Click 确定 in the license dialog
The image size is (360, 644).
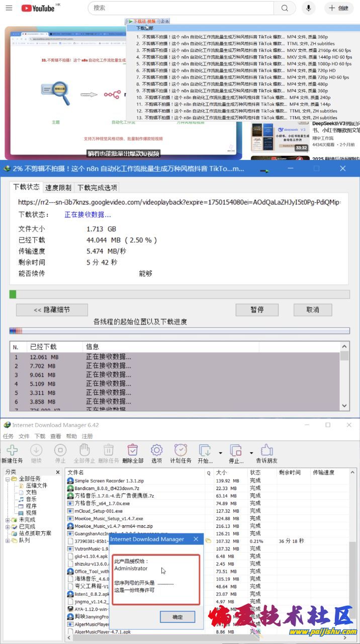point(177,617)
